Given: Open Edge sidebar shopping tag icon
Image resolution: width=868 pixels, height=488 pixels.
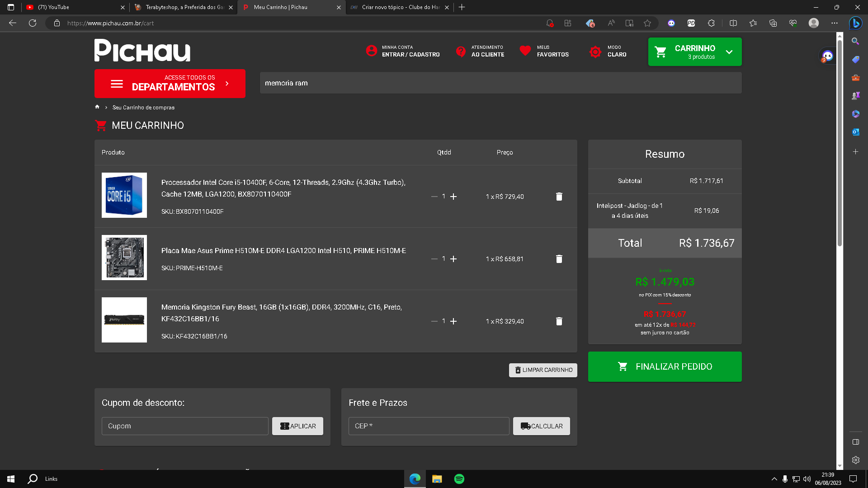Looking at the screenshot, I should (855, 60).
